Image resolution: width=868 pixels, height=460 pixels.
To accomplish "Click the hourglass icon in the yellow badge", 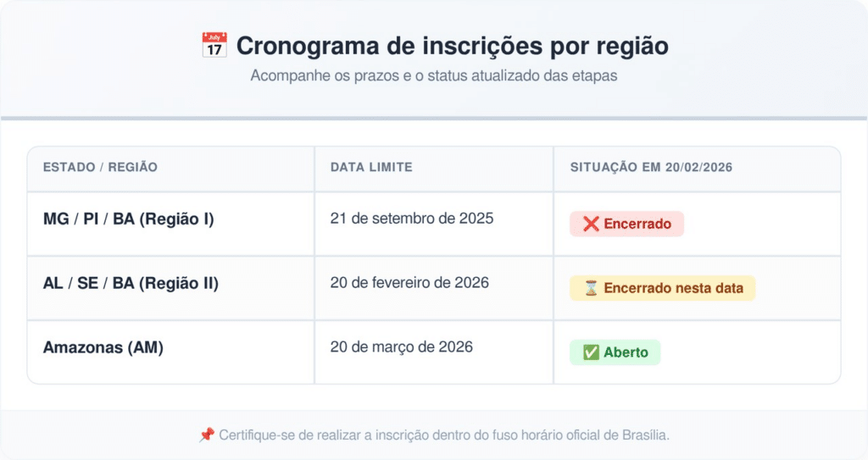I will point(592,288).
